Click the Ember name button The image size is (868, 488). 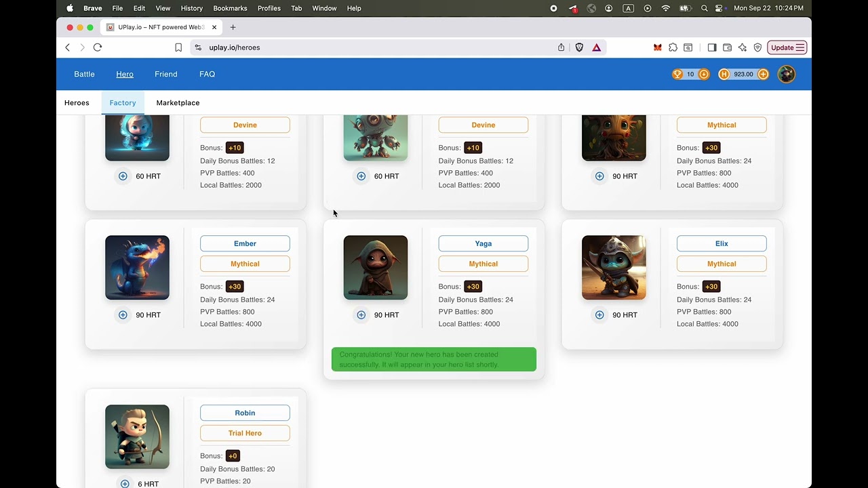tap(245, 243)
